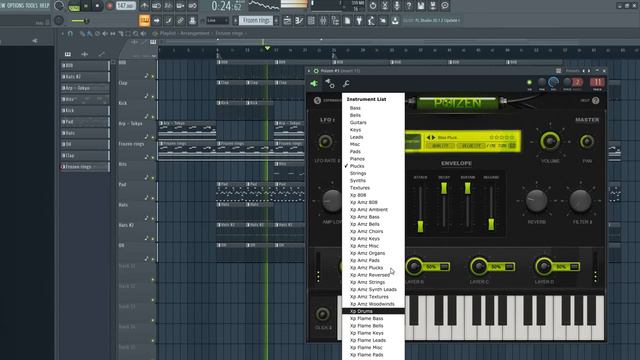Click the Master Pan knob

pyautogui.click(x=587, y=141)
